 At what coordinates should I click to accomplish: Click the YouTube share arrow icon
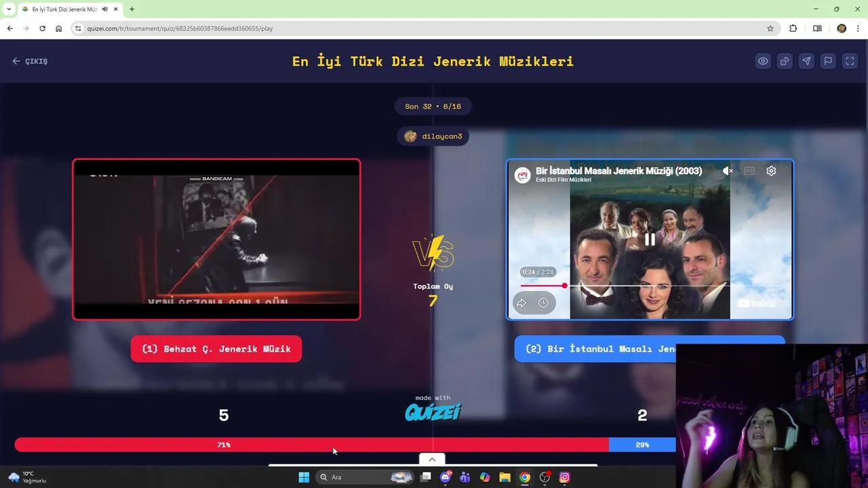(x=521, y=303)
